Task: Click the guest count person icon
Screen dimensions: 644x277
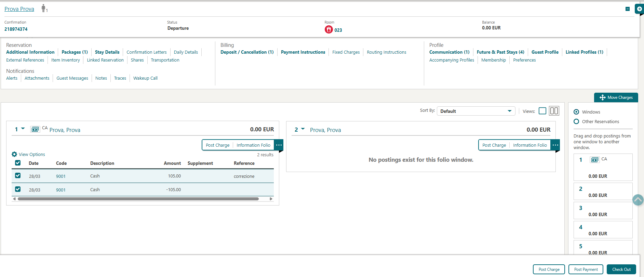Action: tap(43, 9)
